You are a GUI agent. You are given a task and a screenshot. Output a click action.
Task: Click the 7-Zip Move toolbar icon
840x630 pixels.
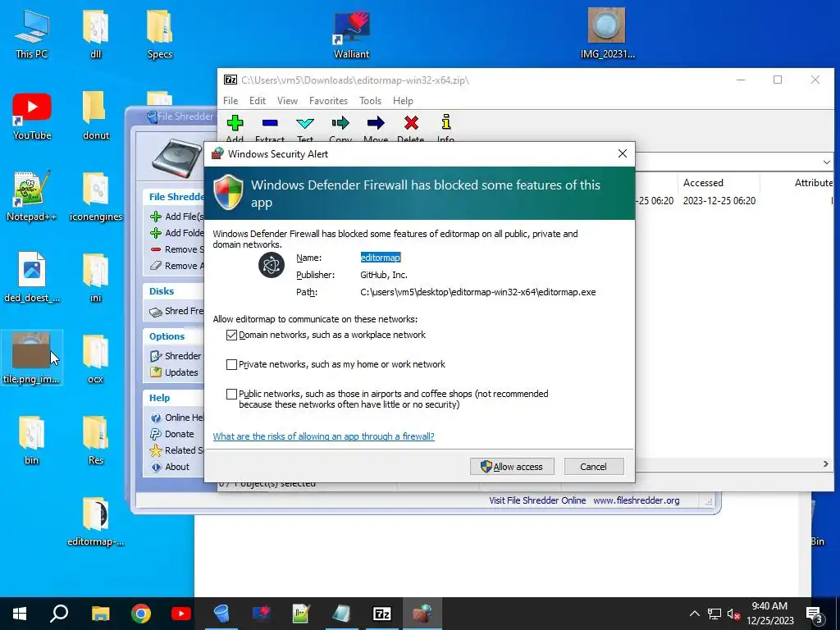376,124
